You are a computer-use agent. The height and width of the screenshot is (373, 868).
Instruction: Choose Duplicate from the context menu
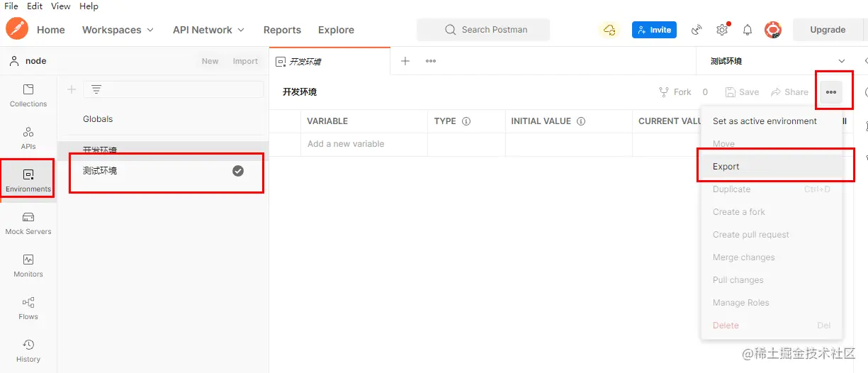click(x=772, y=189)
